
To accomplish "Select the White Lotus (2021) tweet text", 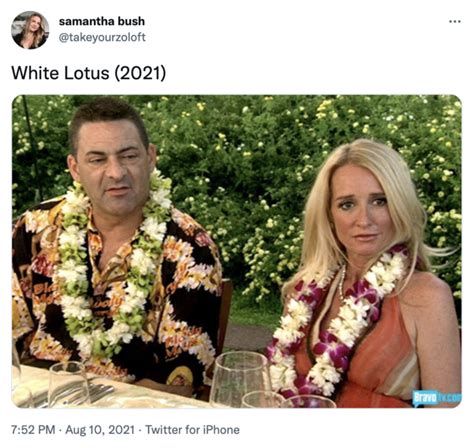I will coord(88,73).
